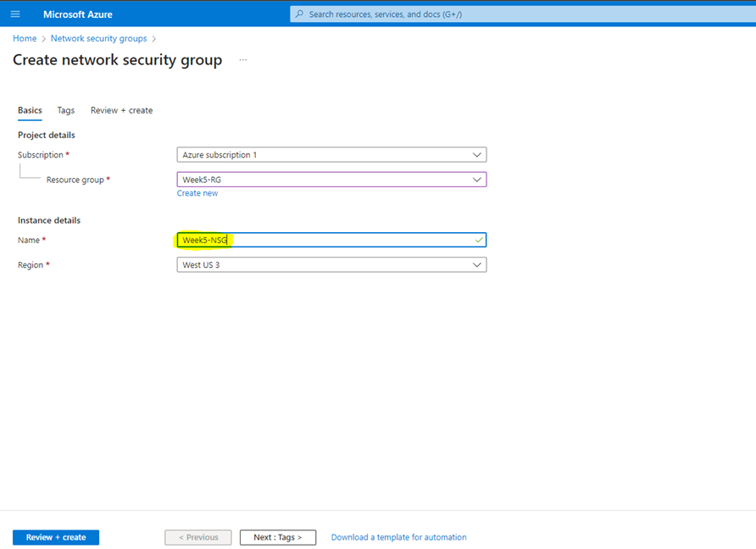This screenshot has width=756, height=549.
Task: Click the Project details section heading
Action: point(47,135)
